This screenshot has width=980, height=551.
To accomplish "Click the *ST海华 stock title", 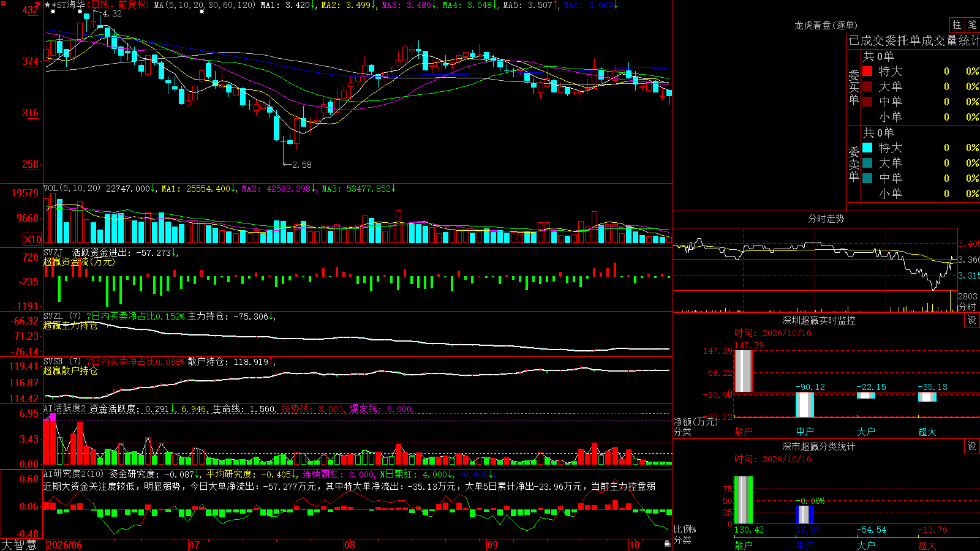I will click(67, 5).
